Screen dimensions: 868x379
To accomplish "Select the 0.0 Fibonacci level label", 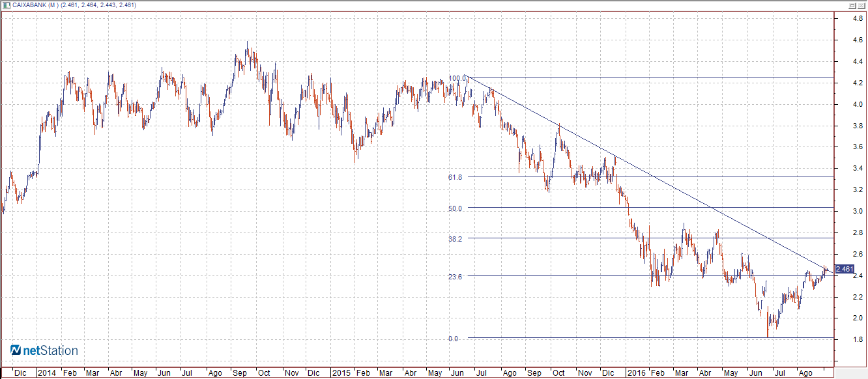I will 454,339.
